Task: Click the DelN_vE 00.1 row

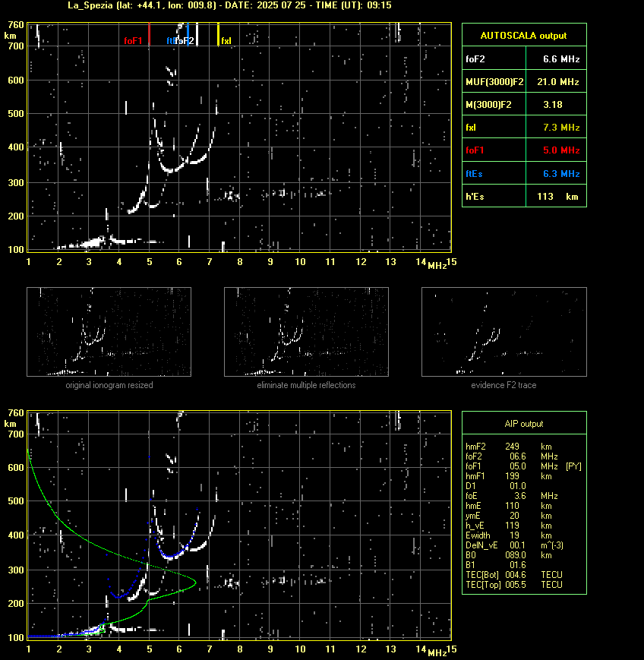Action: [x=514, y=545]
